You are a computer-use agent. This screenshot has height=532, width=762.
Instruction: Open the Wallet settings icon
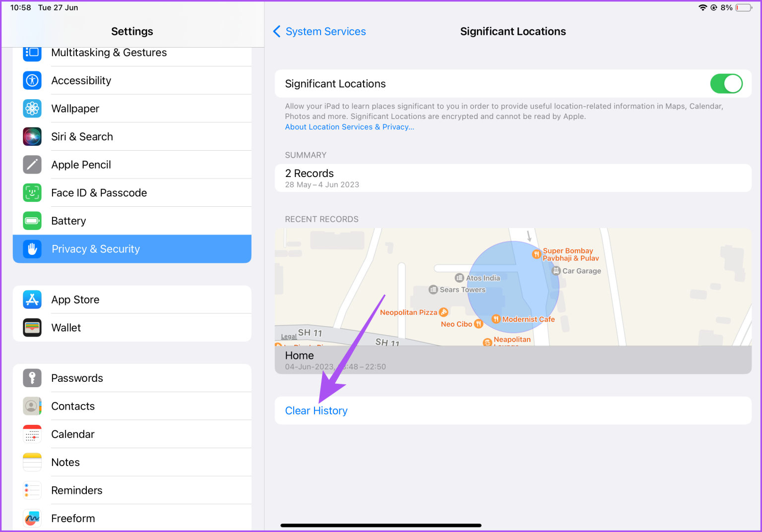[32, 327]
